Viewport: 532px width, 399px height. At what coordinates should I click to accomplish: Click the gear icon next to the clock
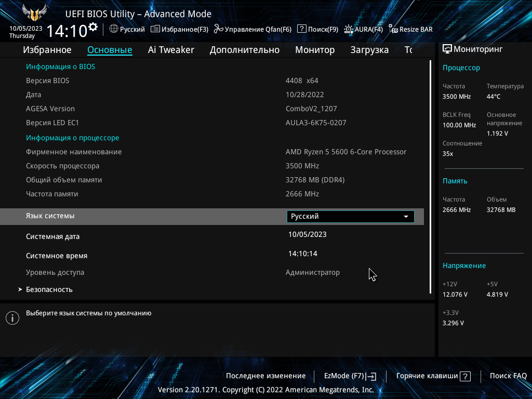[x=93, y=27]
